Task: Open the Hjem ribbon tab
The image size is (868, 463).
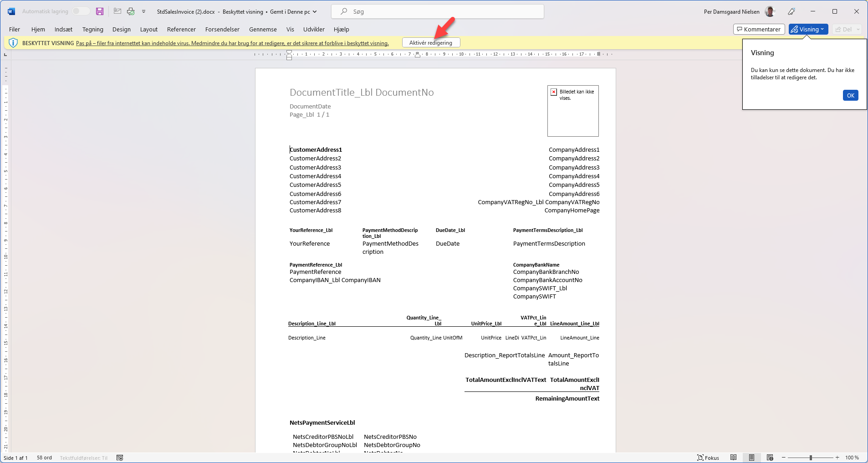Action: pyautogui.click(x=38, y=29)
